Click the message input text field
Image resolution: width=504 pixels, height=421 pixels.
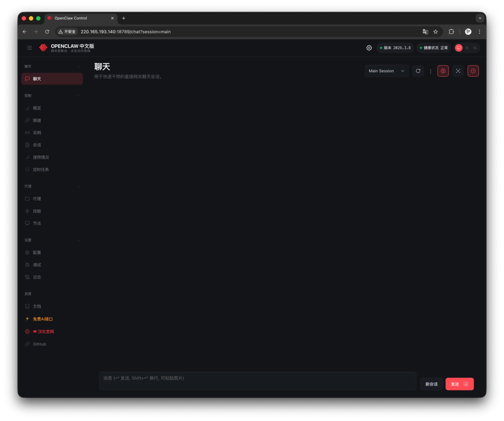point(257,381)
